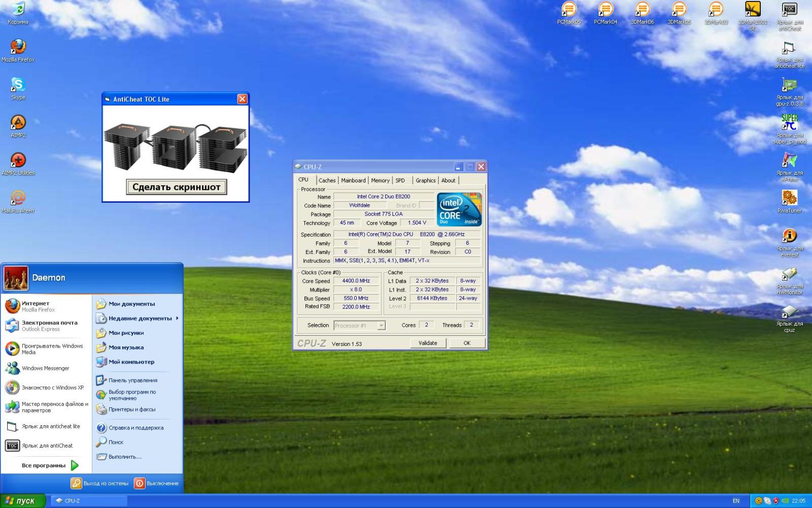Viewport: 812px width, 508px height.
Task: Expand Все программы list
Action: click(x=50, y=465)
